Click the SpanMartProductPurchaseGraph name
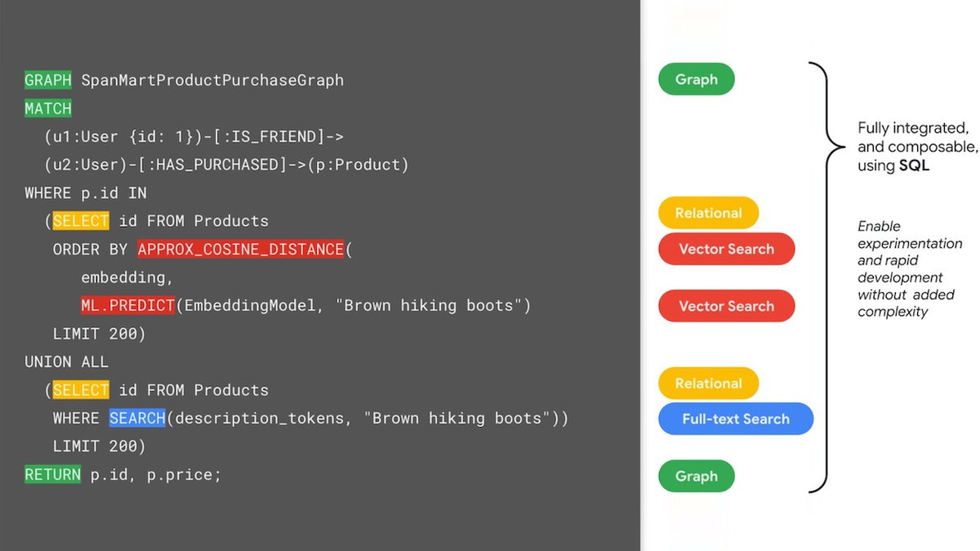This screenshot has width=980, height=551. point(212,80)
